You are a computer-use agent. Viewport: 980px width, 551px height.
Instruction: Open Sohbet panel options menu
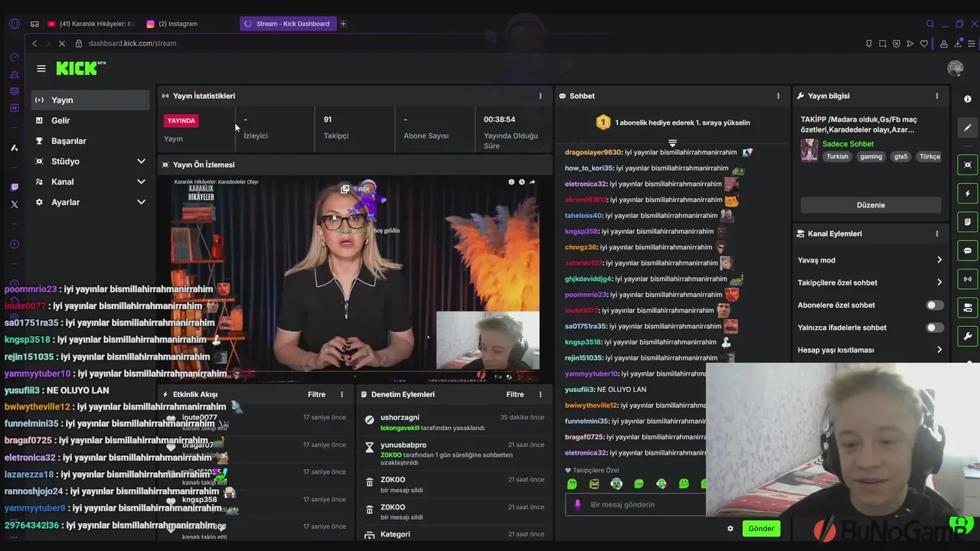779,96
